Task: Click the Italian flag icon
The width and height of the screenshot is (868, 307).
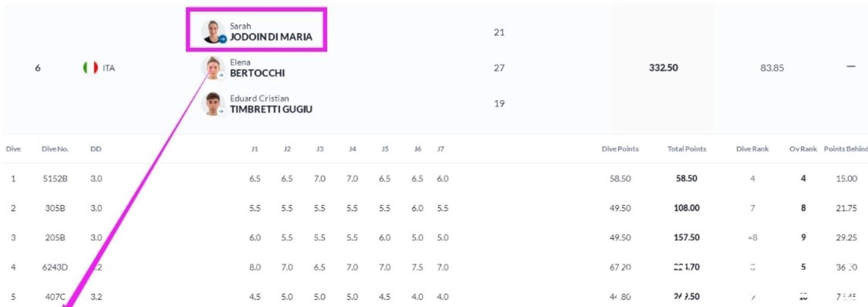Action: pos(90,68)
